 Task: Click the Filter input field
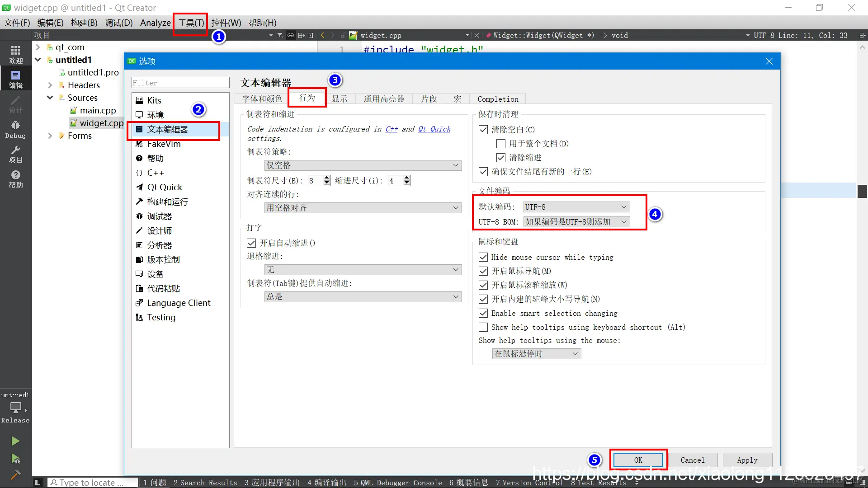click(x=180, y=83)
